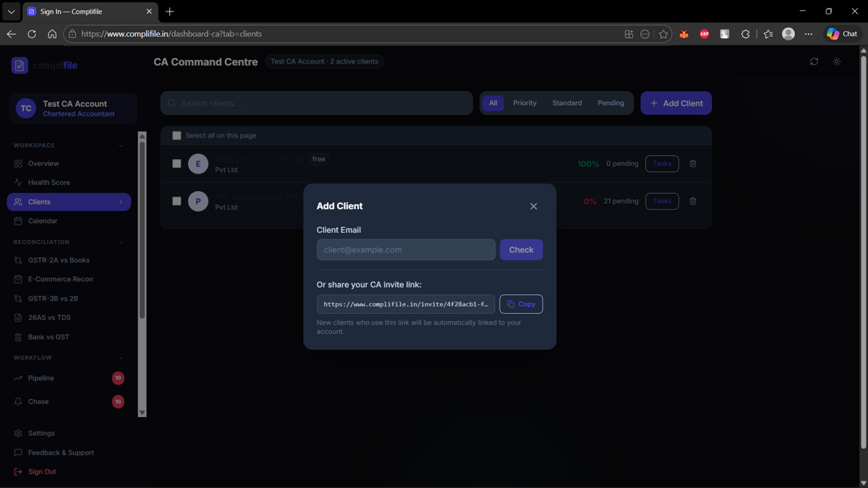Open 26AS vs TDS reconciliation
This screenshot has height=488, width=868.
point(69,317)
